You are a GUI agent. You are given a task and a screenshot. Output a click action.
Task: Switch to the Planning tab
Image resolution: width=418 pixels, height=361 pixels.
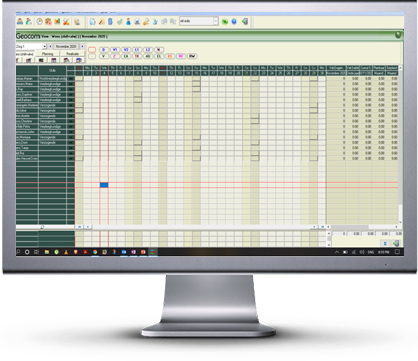pos(47,54)
